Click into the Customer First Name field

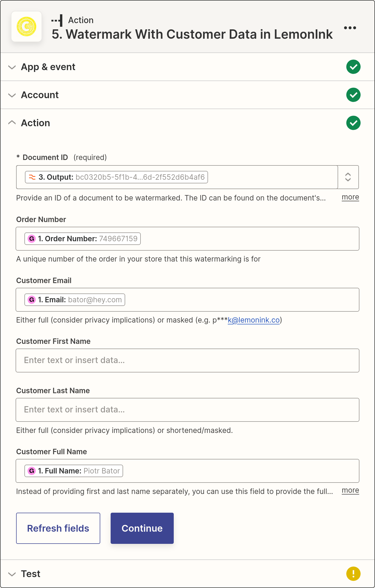pos(187,360)
